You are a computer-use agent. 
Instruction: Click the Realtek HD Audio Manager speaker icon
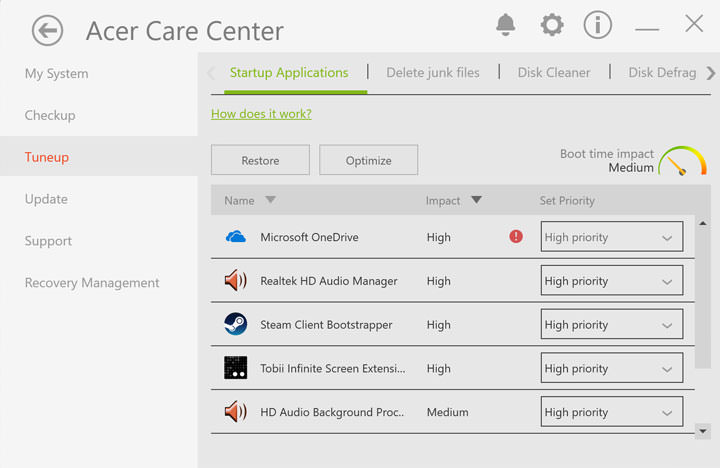[x=236, y=281]
